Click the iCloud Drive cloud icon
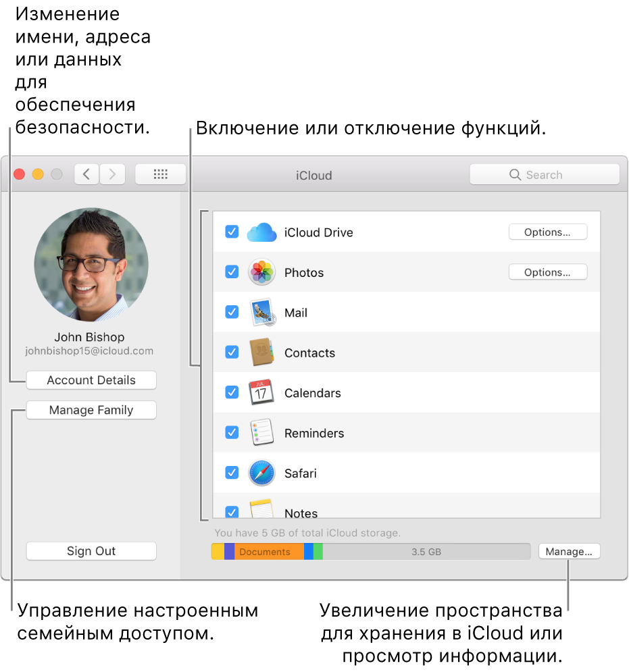 [261, 232]
